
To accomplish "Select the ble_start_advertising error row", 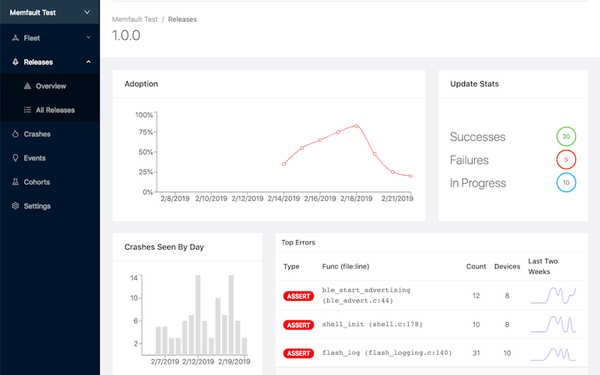I will click(x=432, y=295).
